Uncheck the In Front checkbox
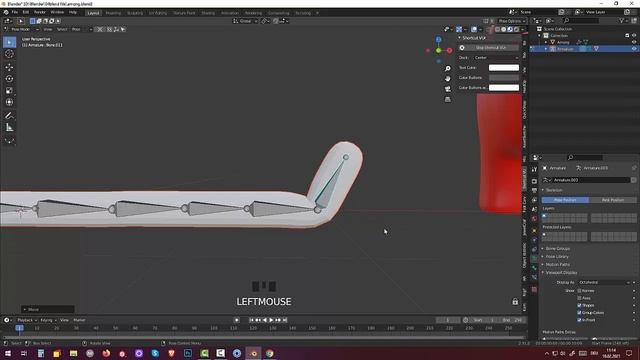Screen dimensions: 640x360 (x=579, y=320)
